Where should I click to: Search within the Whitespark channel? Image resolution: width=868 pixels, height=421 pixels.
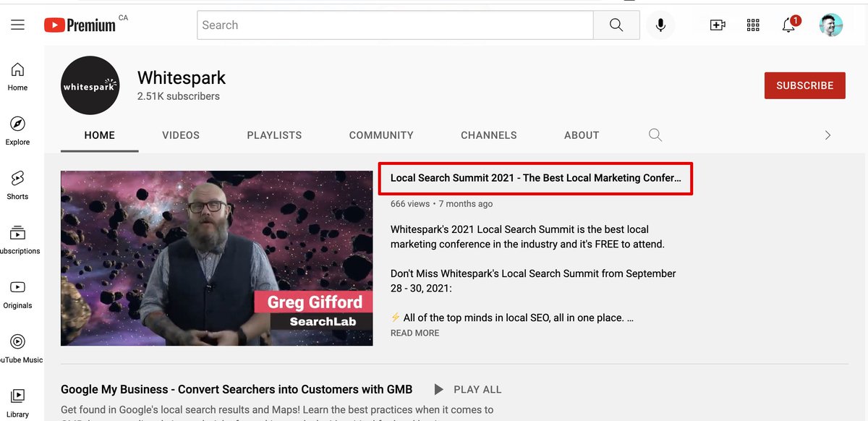655,135
